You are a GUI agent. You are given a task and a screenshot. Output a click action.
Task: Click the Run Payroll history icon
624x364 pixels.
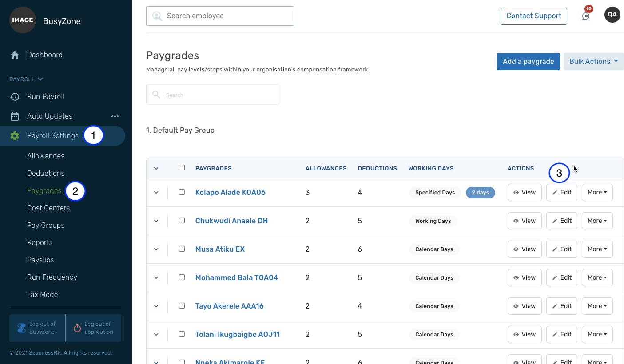coord(15,97)
